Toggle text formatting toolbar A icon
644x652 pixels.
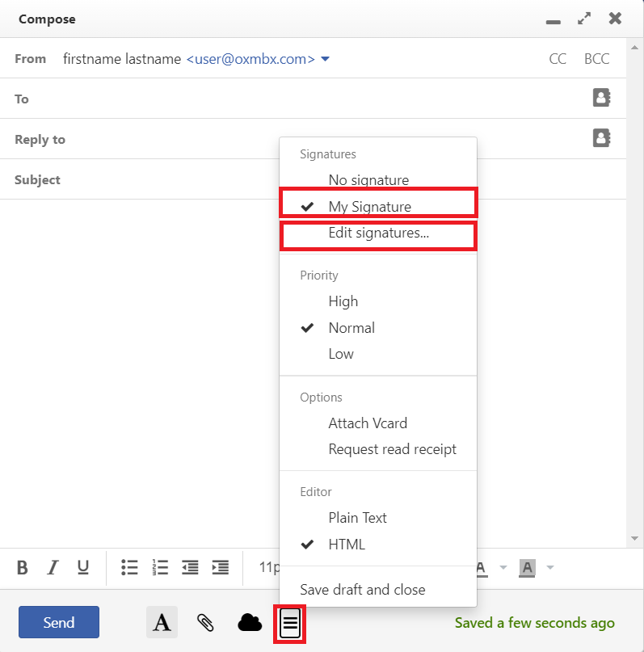click(x=162, y=622)
